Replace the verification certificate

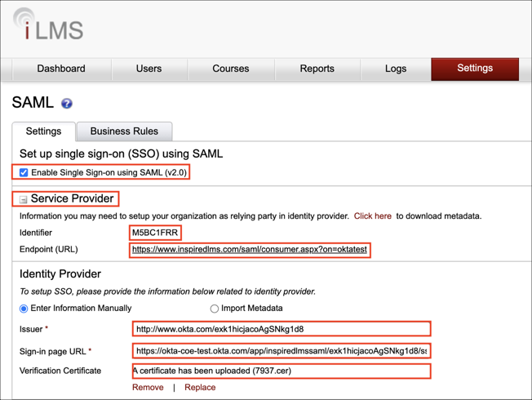(200, 388)
